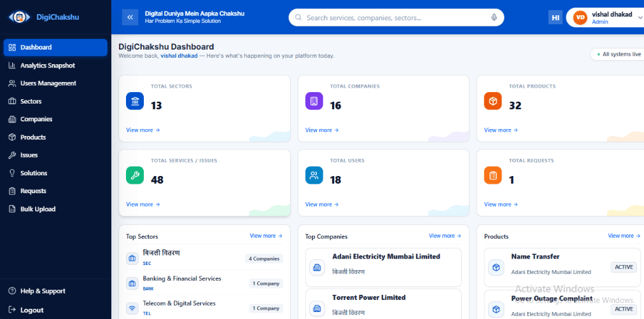Open Dashboard in the sidebar
This screenshot has height=319, width=644.
pyautogui.click(x=55, y=47)
